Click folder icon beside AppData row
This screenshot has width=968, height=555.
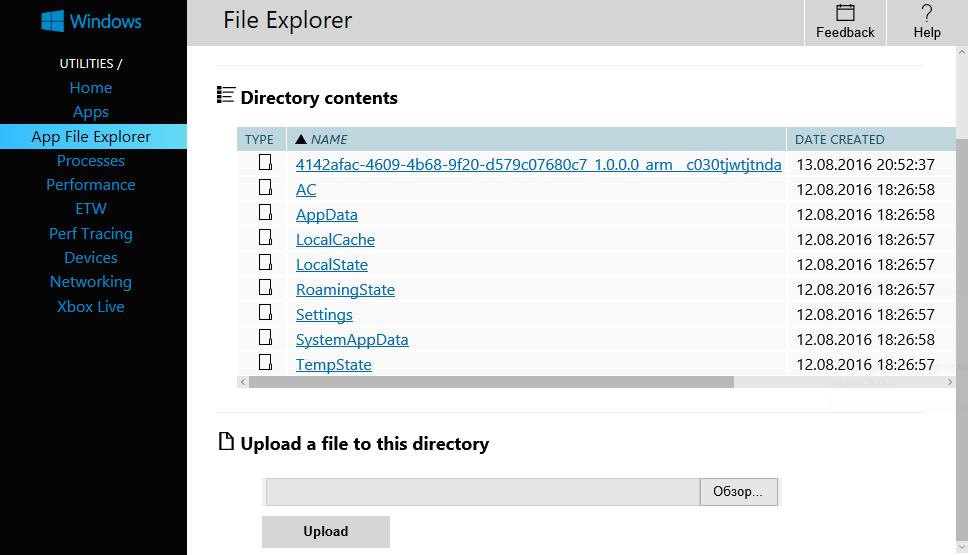265,213
